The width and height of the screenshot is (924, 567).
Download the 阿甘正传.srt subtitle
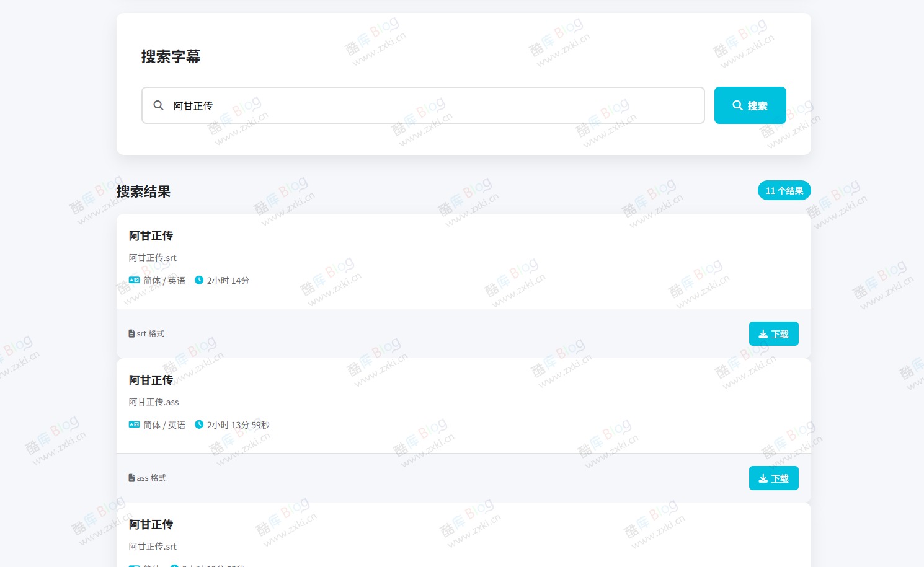(773, 334)
